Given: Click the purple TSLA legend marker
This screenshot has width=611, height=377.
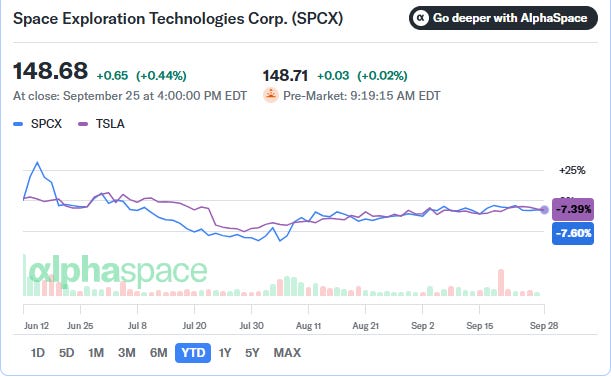Looking at the screenshot, I should pos(83,124).
